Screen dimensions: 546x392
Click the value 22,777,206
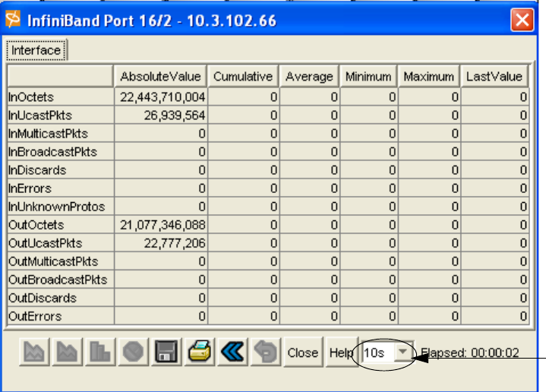[x=175, y=243]
